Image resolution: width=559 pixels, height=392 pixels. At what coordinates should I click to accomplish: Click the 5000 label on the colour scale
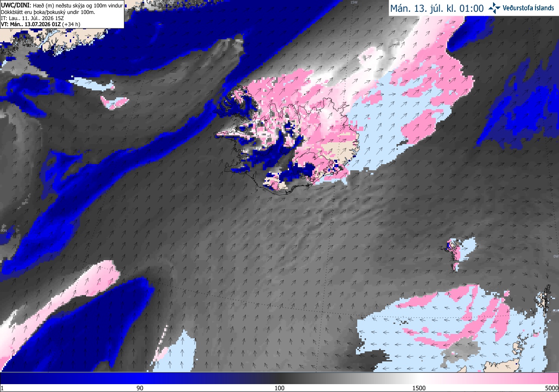552,388
